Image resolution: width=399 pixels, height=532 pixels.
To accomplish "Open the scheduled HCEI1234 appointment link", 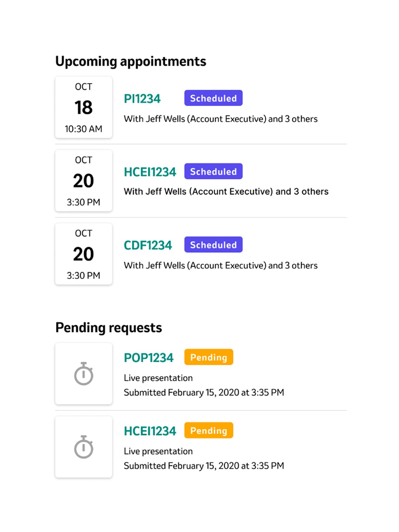I will tap(150, 172).
